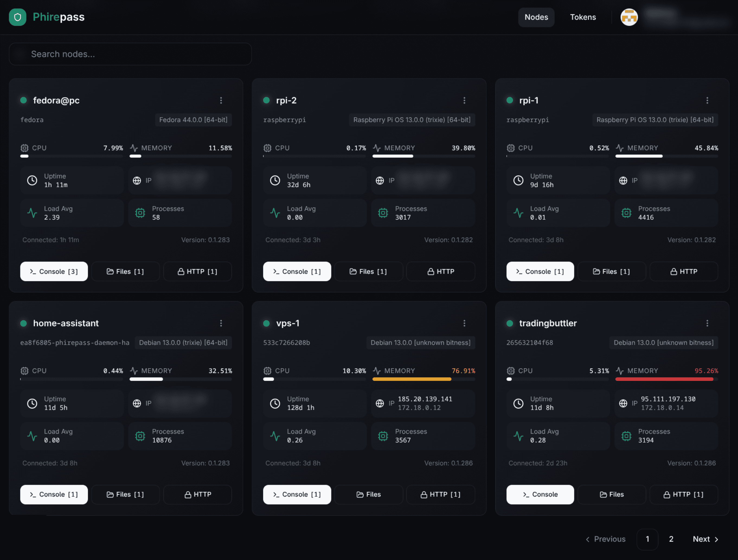Viewport: 738px width, 560px height.
Task: Open the tradingbuttler node options menu
Action: pos(707,323)
